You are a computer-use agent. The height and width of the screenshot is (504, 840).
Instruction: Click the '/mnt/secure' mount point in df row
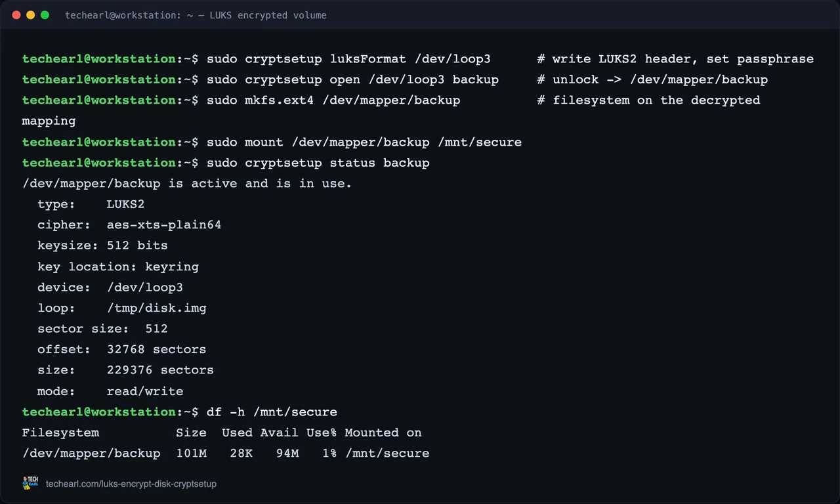pos(387,453)
